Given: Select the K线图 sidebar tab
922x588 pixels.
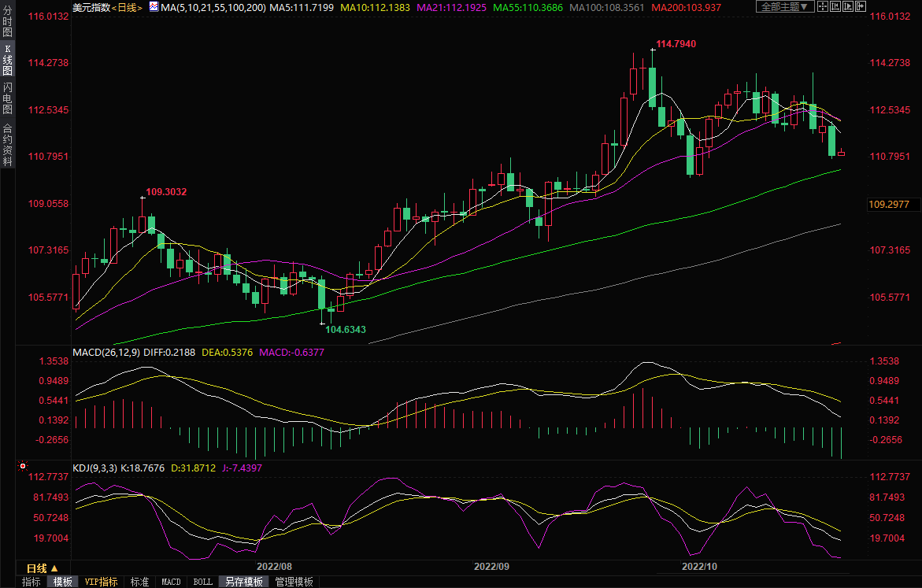Looking at the screenshot, I should [7, 61].
